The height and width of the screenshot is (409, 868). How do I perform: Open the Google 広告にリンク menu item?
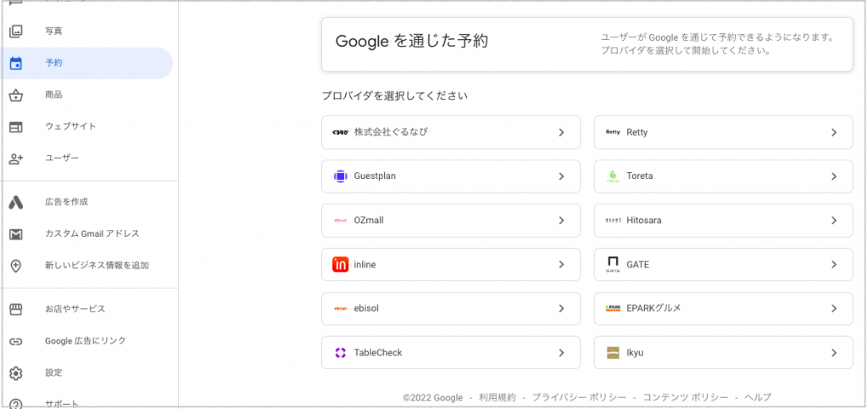point(87,341)
